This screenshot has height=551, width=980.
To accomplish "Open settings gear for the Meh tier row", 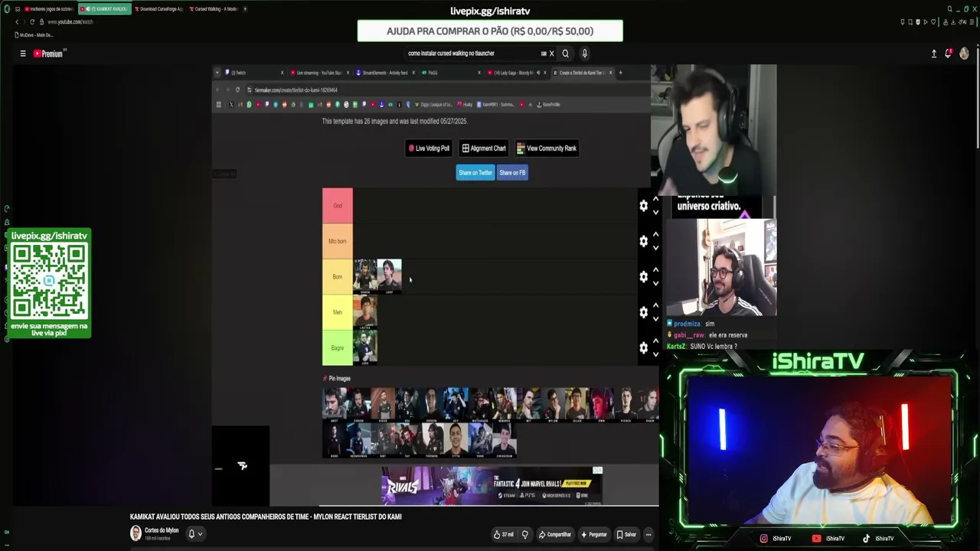I will pos(643,312).
